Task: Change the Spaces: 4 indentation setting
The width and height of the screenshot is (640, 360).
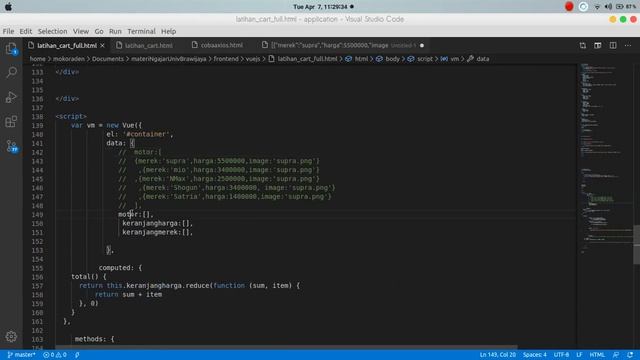Action: (x=534, y=355)
